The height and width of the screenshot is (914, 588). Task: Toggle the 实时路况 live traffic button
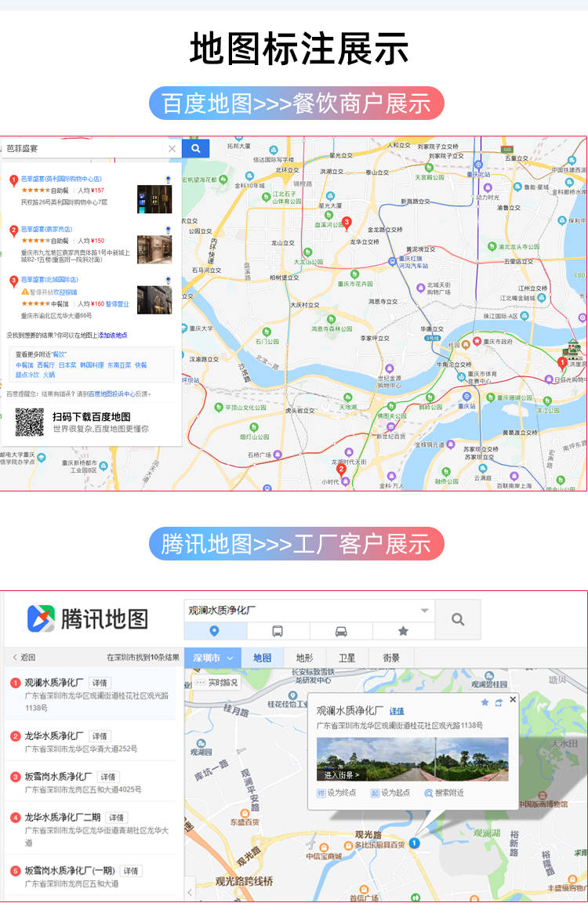click(217, 683)
